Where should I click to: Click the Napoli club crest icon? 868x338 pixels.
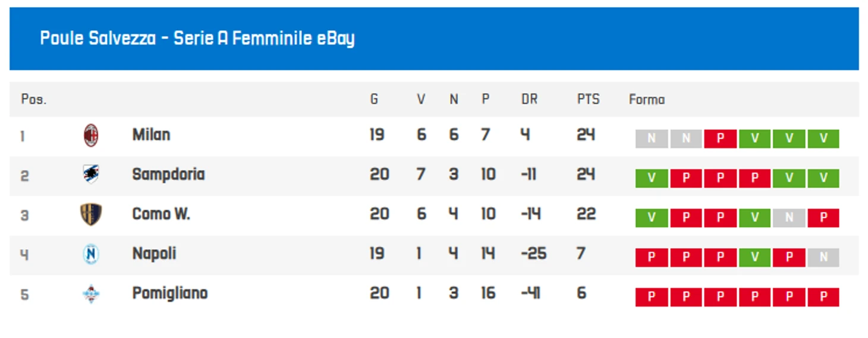tap(91, 254)
